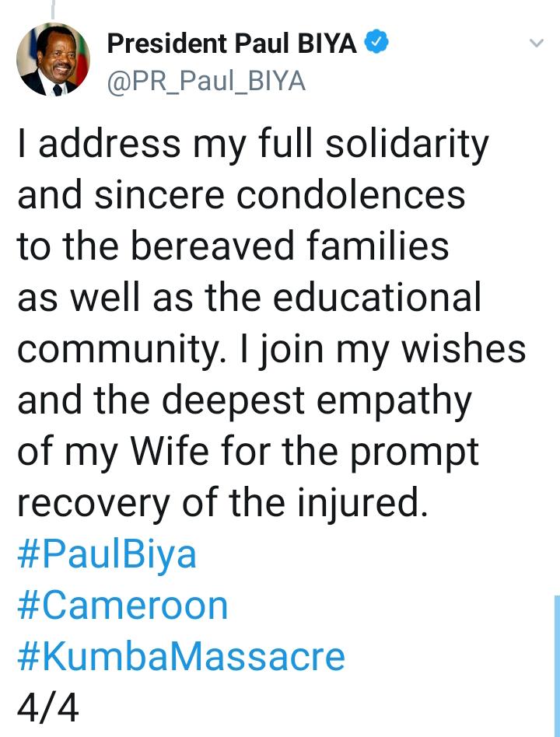Open the tweet options chevron menu

(x=537, y=43)
